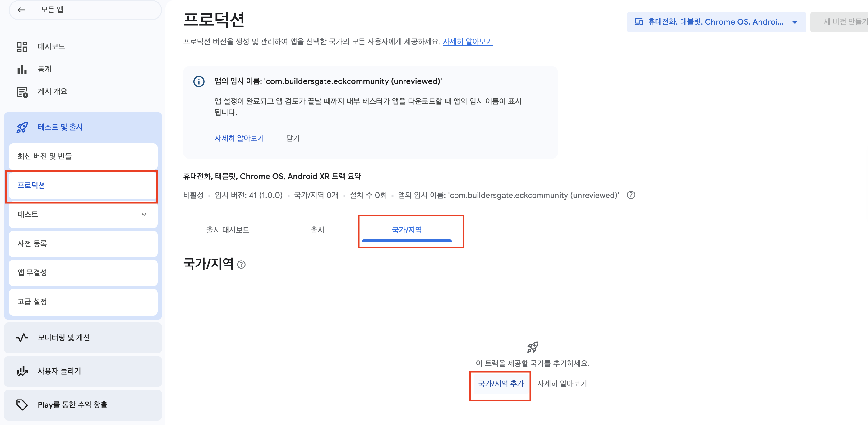Viewport: 868px width, 425px height.
Task: Select the 통계 statistics bar-chart icon
Action: pos(21,69)
